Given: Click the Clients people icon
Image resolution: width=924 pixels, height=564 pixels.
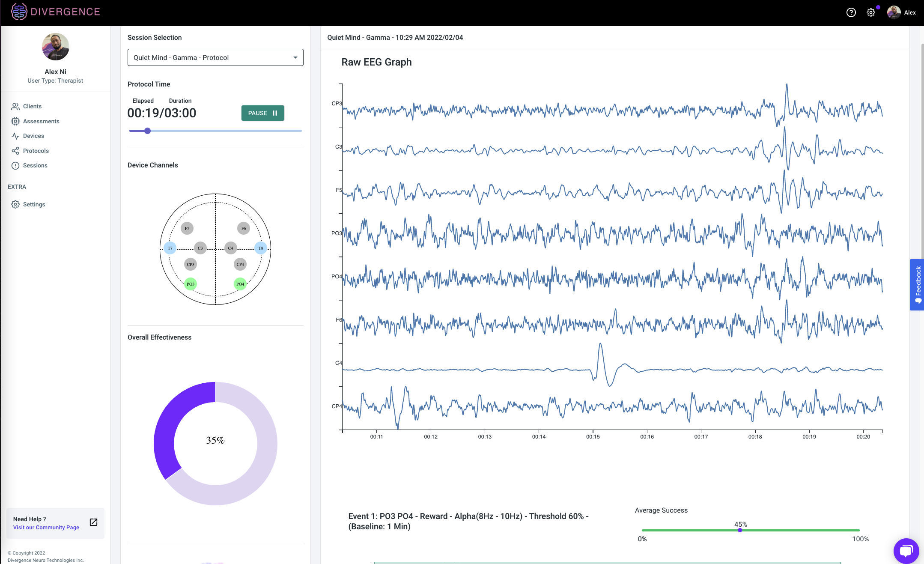Looking at the screenshot, I should pos(15,106).
